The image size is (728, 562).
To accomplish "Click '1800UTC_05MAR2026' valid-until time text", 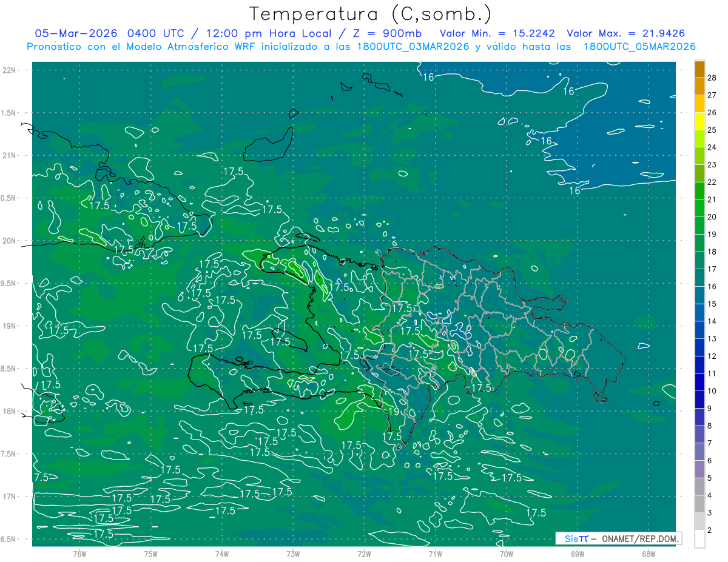I will click(639, 47).
